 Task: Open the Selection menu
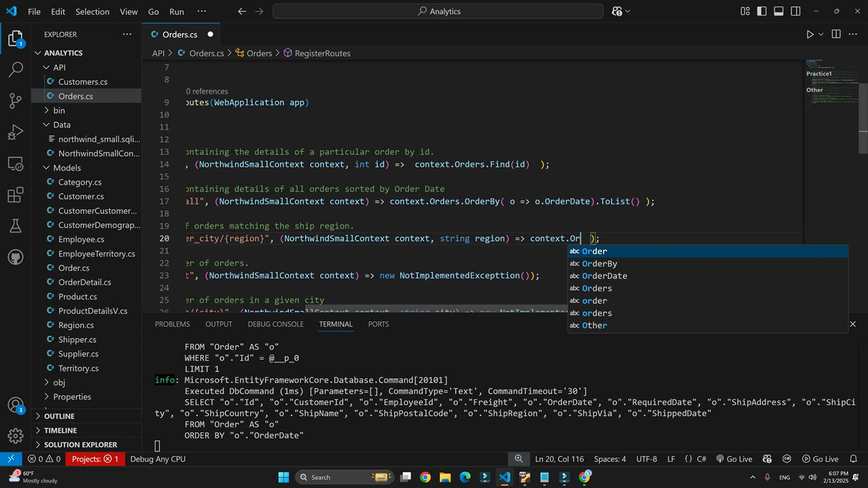point(92,12)
